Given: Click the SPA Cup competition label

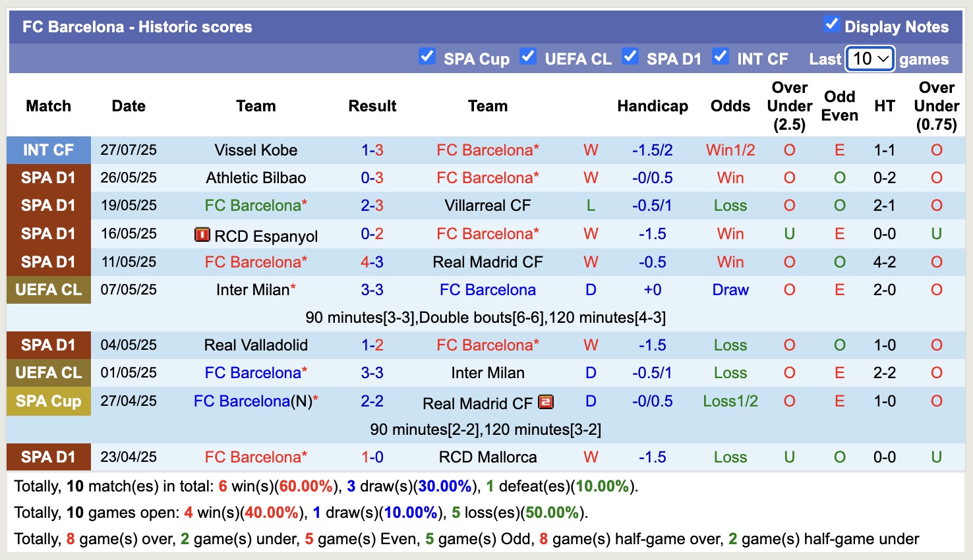Looking at the screenshot, I should (49, 401).
